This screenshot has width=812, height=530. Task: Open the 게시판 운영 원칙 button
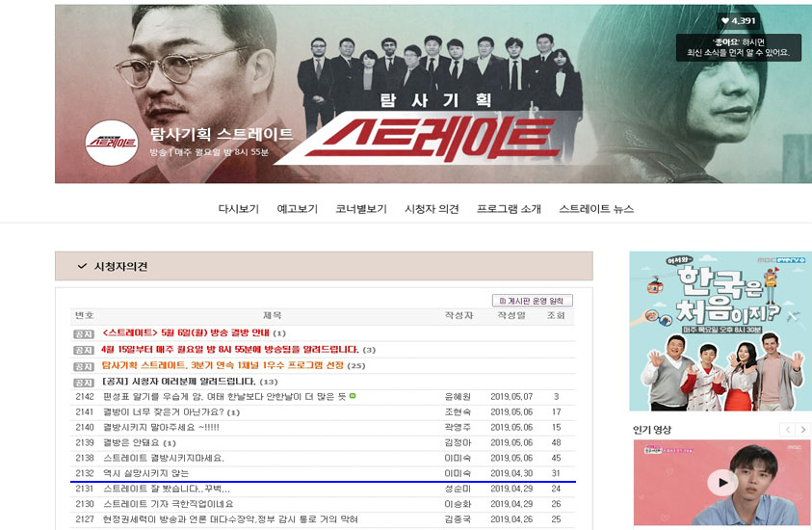(533, 301)
